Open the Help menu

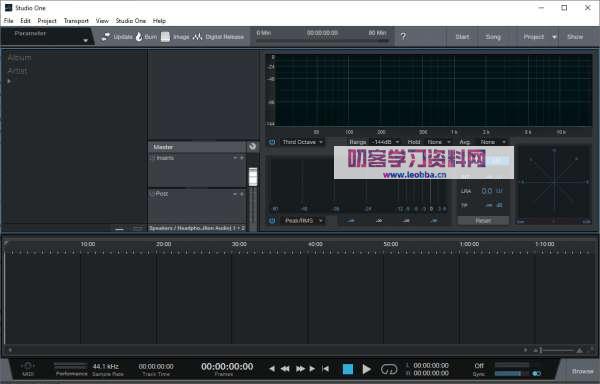coord(159,21)
